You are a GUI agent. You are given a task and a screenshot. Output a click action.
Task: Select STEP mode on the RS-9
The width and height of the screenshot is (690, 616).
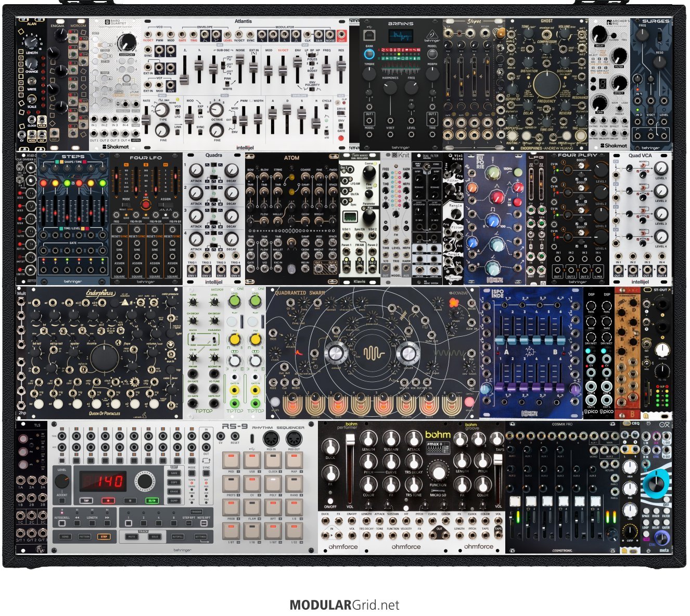tap(104, 536)
